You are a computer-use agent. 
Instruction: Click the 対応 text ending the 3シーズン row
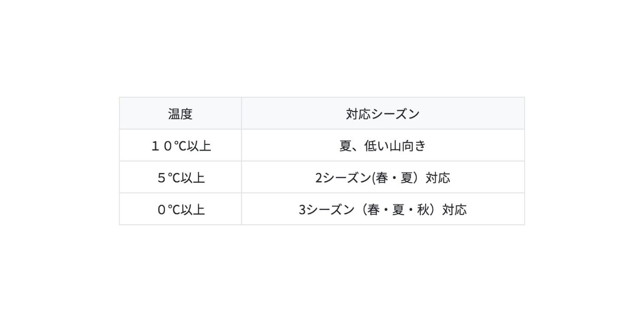[x=455, y=210]
